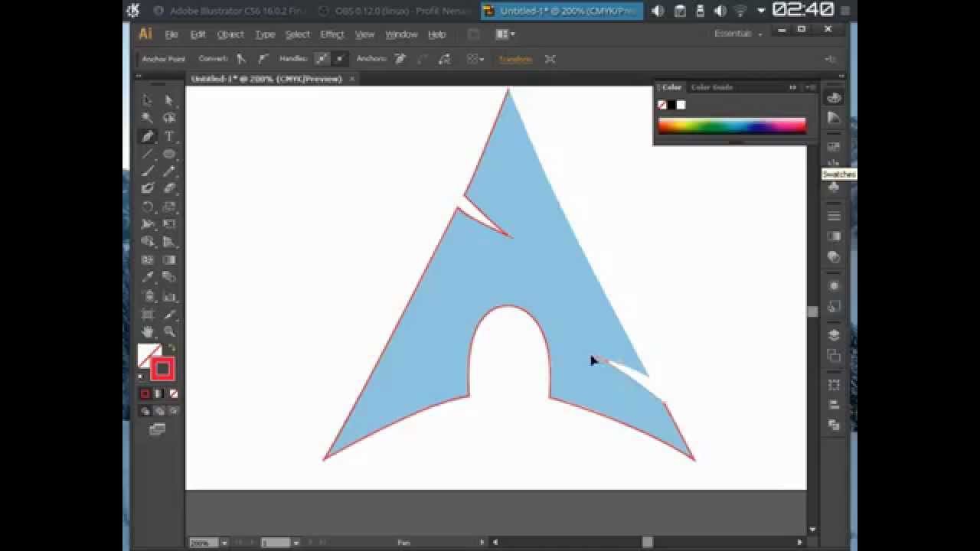Image resolution: width=980 pixels, height=551 pixels.
Task: Select the Artboard tool
Action: [147, 315]
